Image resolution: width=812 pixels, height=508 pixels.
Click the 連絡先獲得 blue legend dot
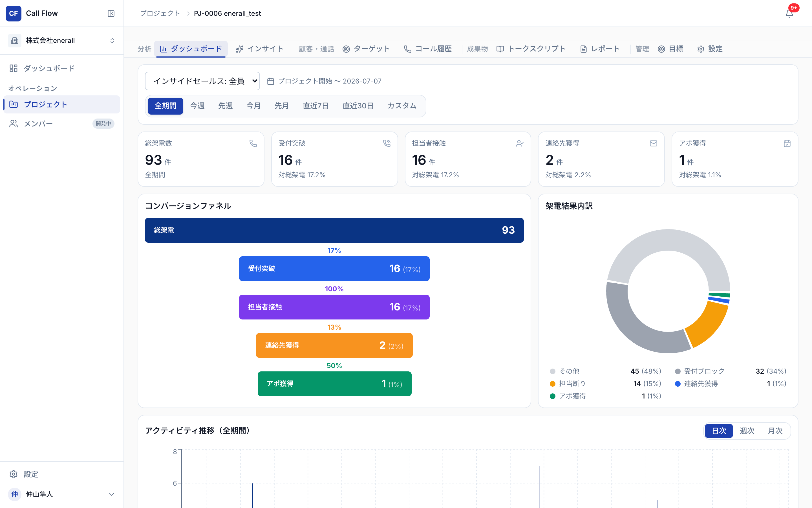[x=678, y=384]
